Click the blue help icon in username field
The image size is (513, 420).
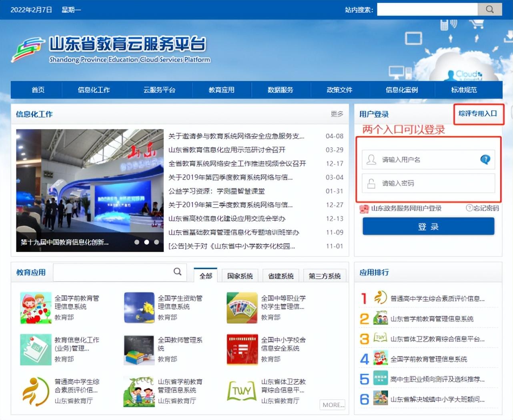point(485,160)
